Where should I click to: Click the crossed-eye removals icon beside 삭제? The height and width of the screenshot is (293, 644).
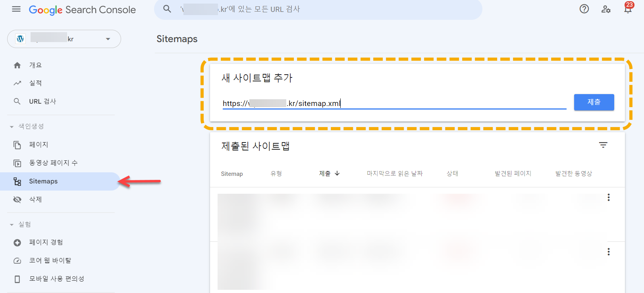(x=17, y=200)
